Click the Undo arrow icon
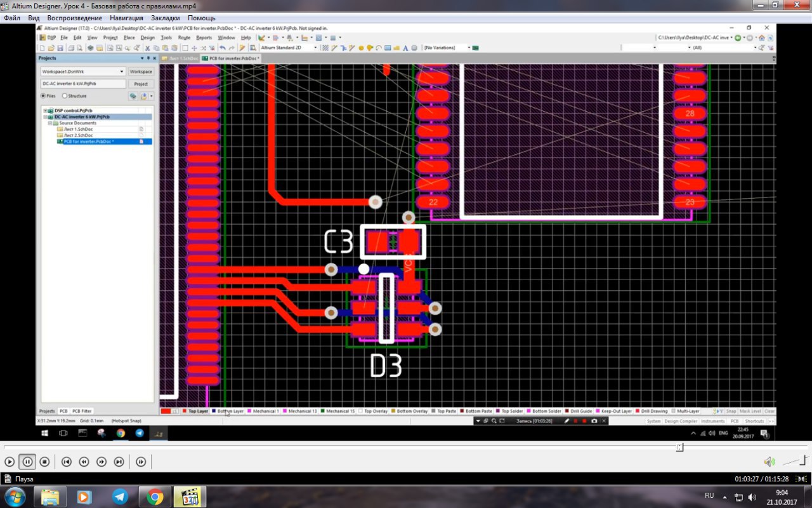 click(x=223, y=48)
